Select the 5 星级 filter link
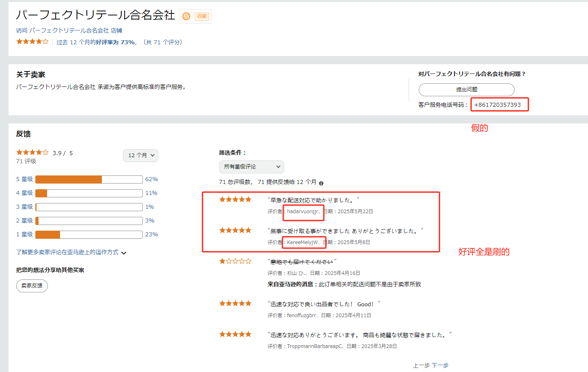Viewport: 588px width, 372px height. 24,179
